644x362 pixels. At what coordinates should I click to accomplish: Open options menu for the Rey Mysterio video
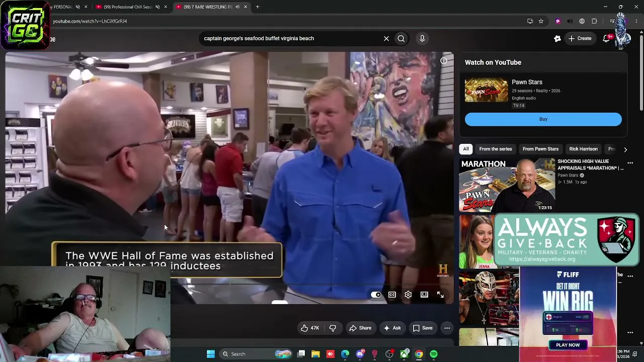[630, 276]
